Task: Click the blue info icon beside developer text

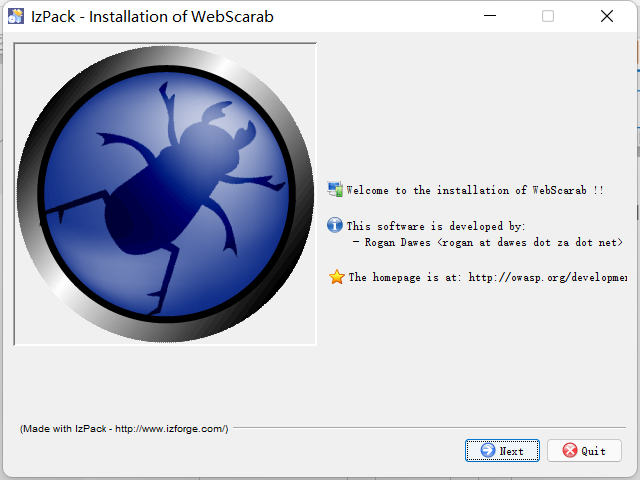Action: [335, 225]
